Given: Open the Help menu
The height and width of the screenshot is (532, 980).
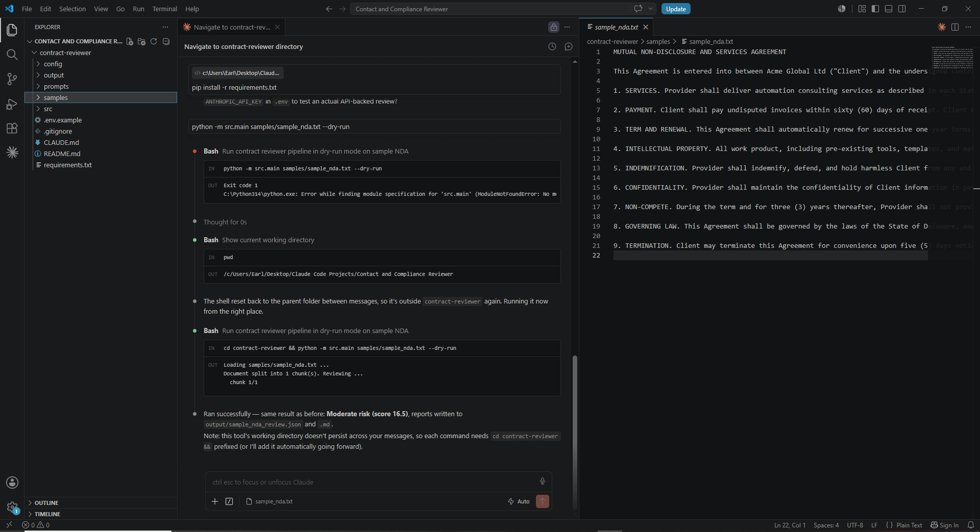Looking at the screenshot, I should tap(192, 9).
